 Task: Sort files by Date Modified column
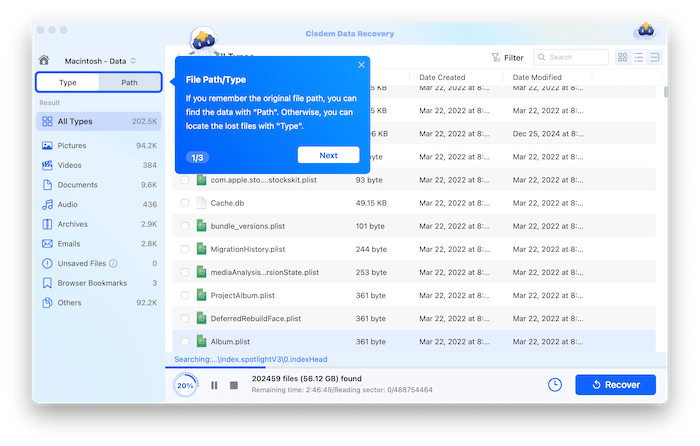(x=537, y=77)
